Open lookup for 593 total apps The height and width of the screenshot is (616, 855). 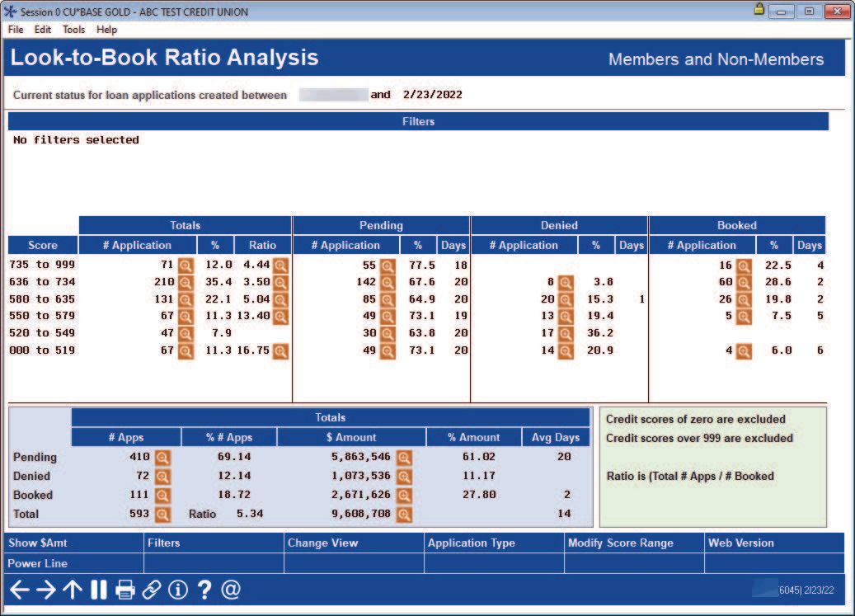(x=162, y=514)
